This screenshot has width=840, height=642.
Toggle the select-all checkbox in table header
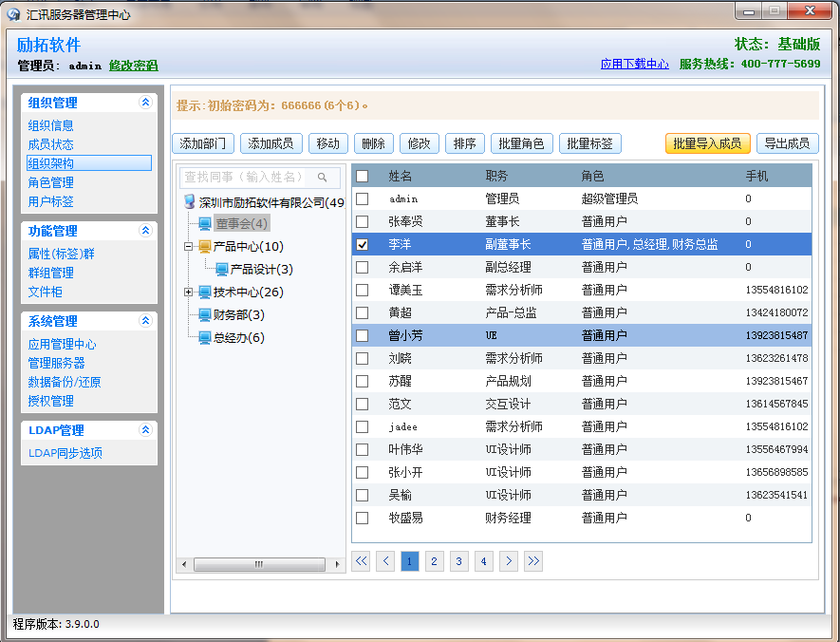363,176
